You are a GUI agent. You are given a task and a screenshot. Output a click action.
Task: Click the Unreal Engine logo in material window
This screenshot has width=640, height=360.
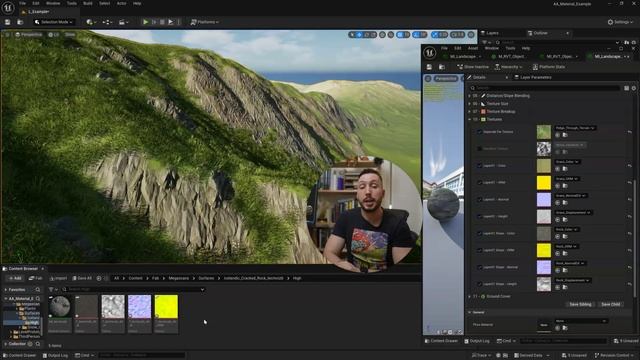pyautogui.click(x=429, y=53)
